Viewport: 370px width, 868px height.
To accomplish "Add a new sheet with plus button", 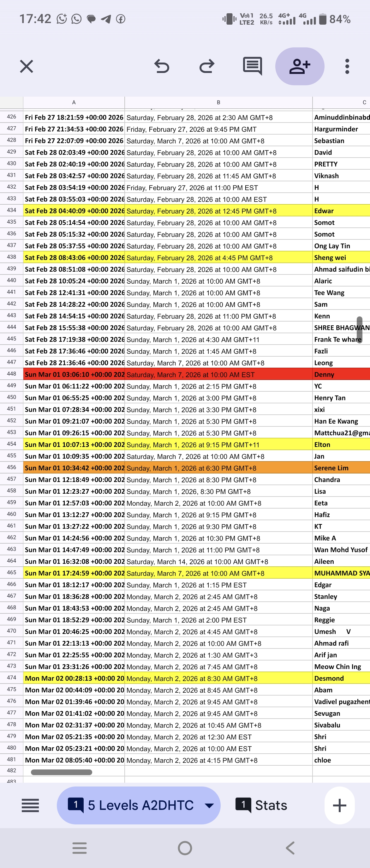I will pyautogui.click(x=339, y=806).
